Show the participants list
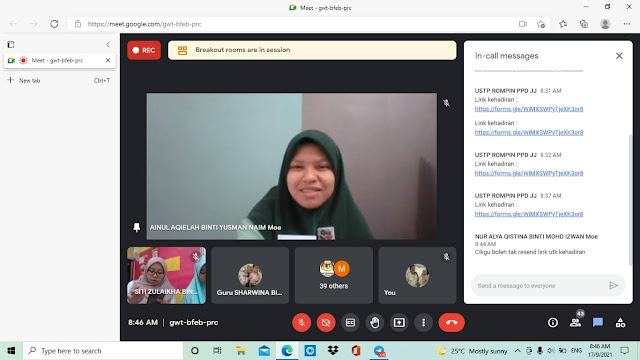This screenshot has height=360, width=640. 576,322
